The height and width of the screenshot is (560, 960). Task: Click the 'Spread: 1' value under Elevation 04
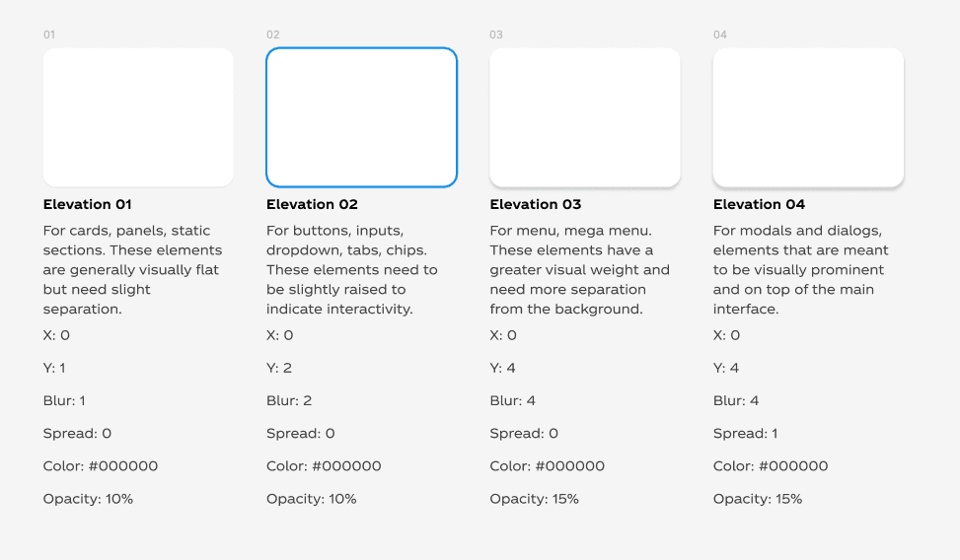[x=745, y=434]
